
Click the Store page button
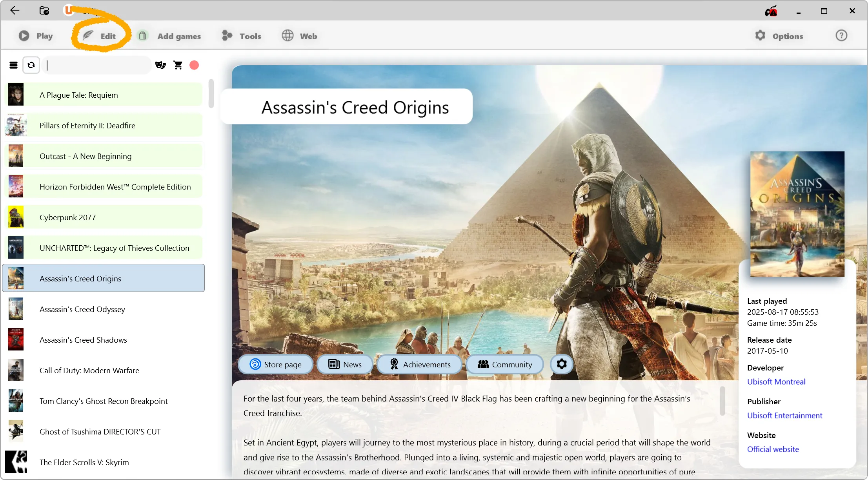[x=275, y=365]
